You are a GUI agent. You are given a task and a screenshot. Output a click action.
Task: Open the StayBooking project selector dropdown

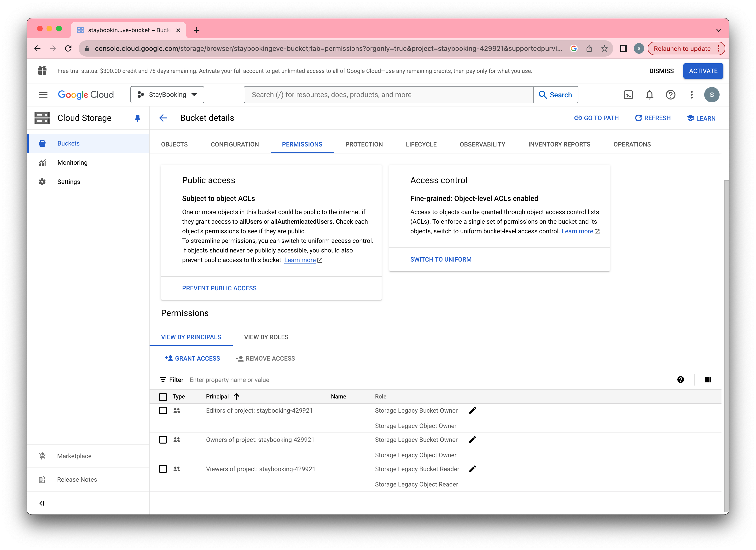167,95
